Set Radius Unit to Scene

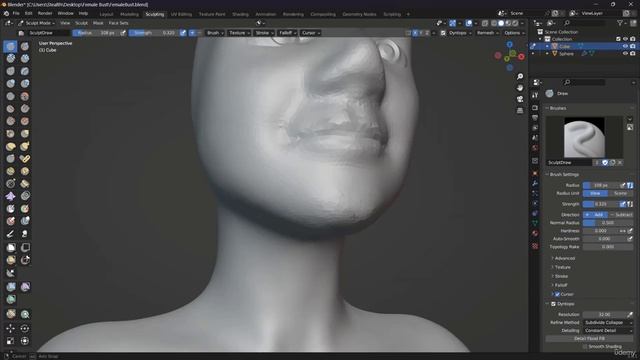[620, 193]
